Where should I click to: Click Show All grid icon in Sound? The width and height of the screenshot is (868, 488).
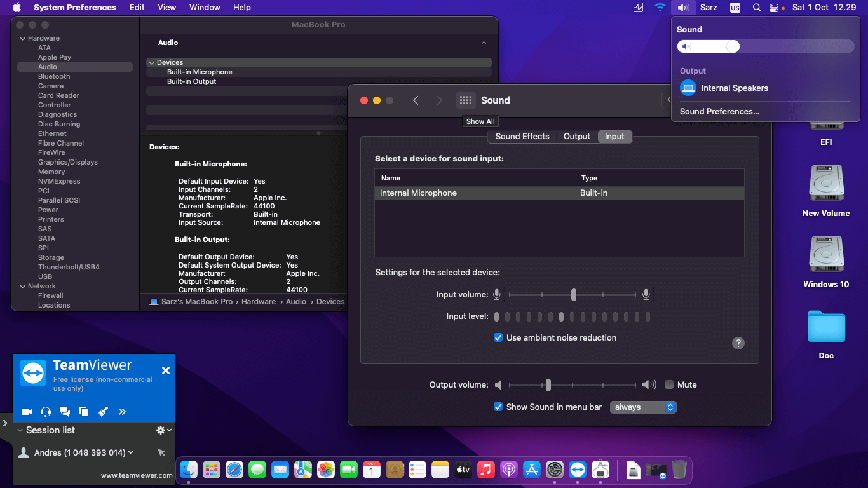(466, 100)
